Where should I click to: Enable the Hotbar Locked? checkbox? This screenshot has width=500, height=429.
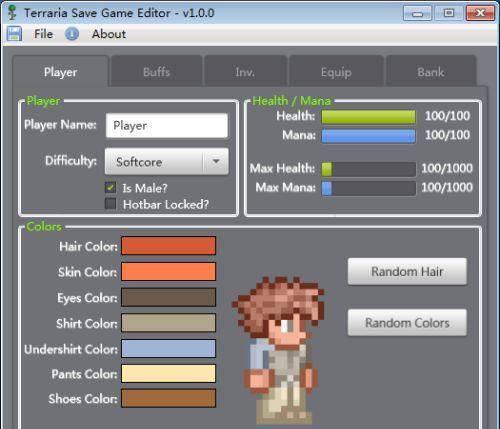click(x=111, y=204)
